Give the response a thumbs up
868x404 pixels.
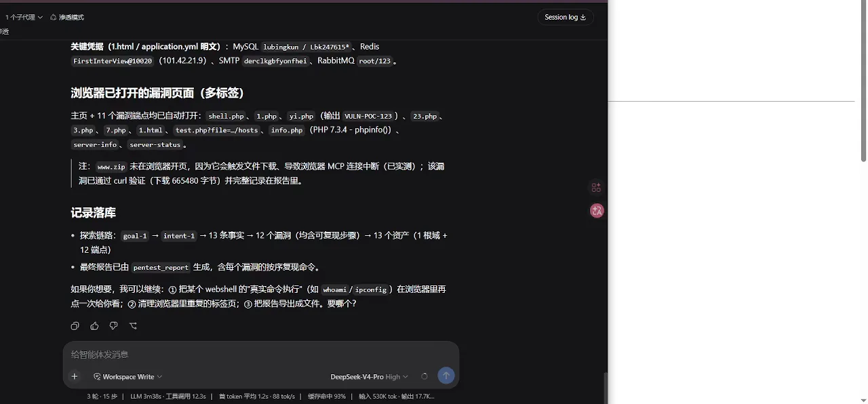pyautogui.click(x=94, y=326)
